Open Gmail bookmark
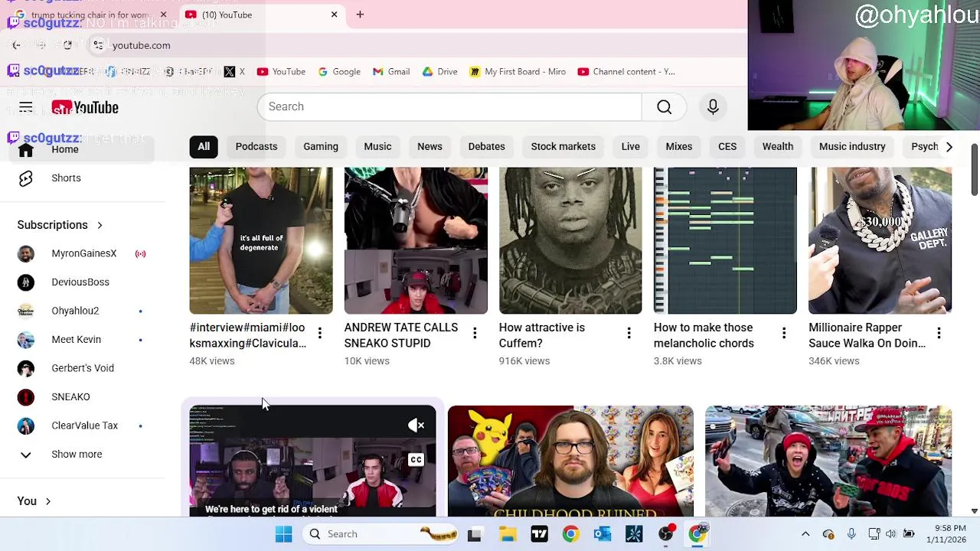The image size is (980, 551). tap(391, 72)
